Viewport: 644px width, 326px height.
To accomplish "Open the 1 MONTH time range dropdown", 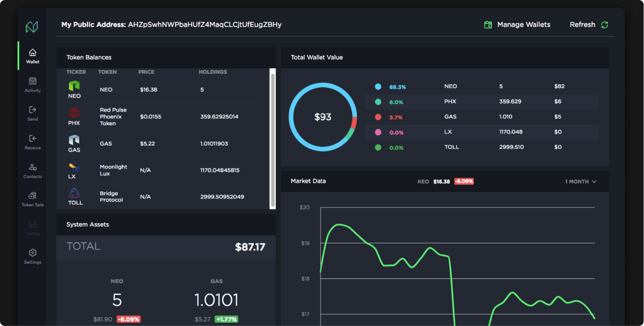I will coord(577,181).
